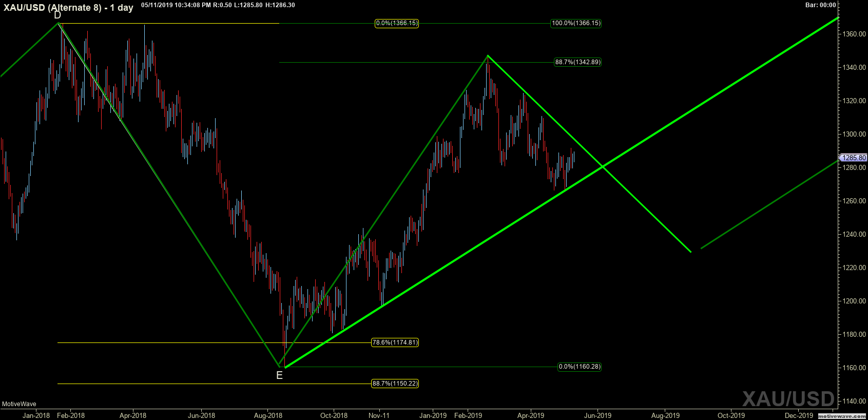Click the MotiveWave label above the date axis
Screen dimensions: 868x420
click(19, 404)
